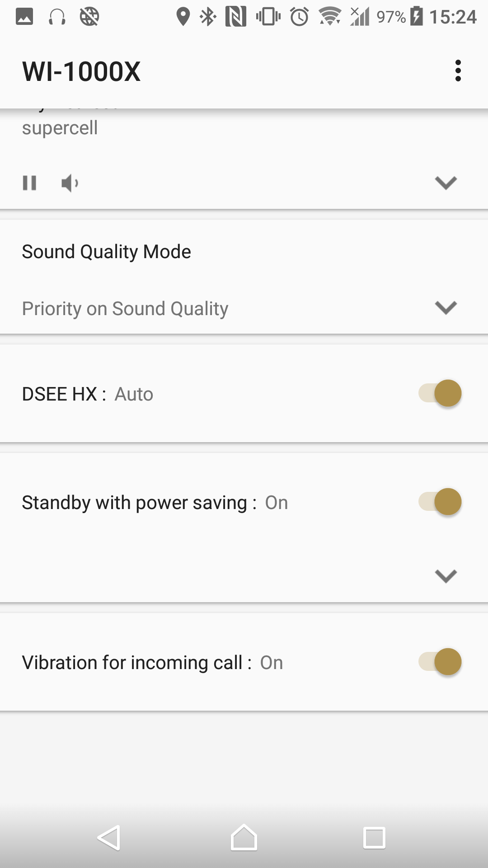Viewport: 488px width, 868px height.
Task: Tap the volume speaker icon
Action: point(70,183)
